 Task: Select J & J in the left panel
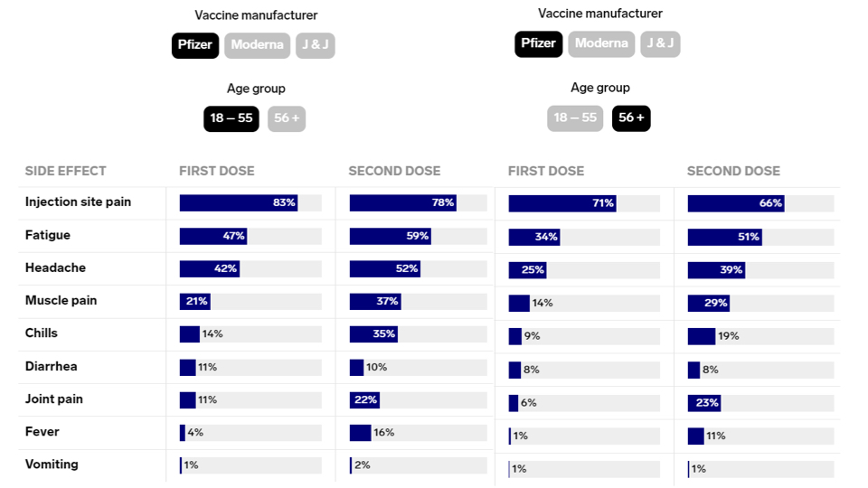(x=315, y=45)
